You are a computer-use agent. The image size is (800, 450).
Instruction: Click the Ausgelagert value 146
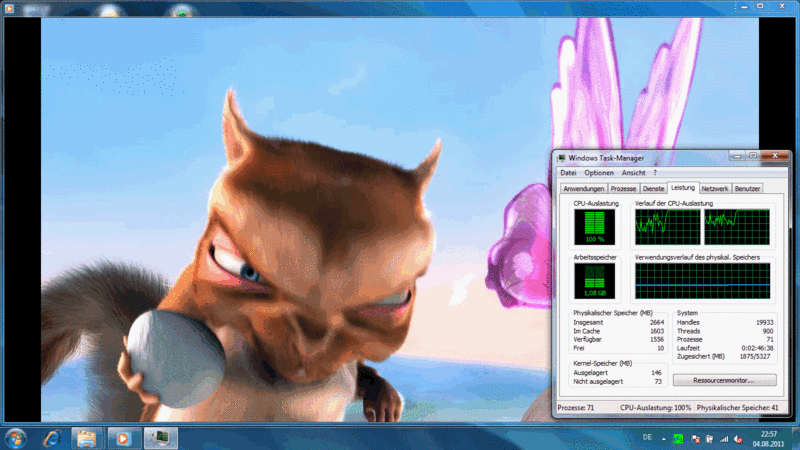(656, 373)
